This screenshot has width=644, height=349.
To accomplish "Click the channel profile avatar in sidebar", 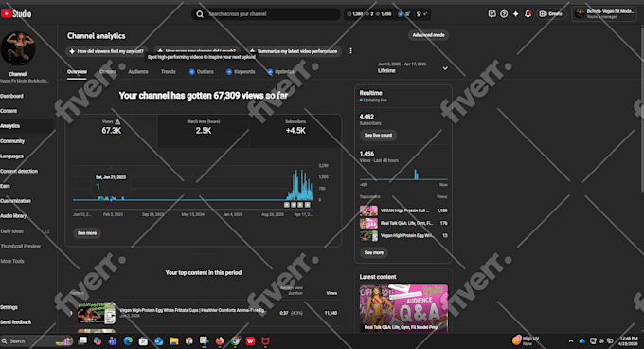I will tap(18, 48).
